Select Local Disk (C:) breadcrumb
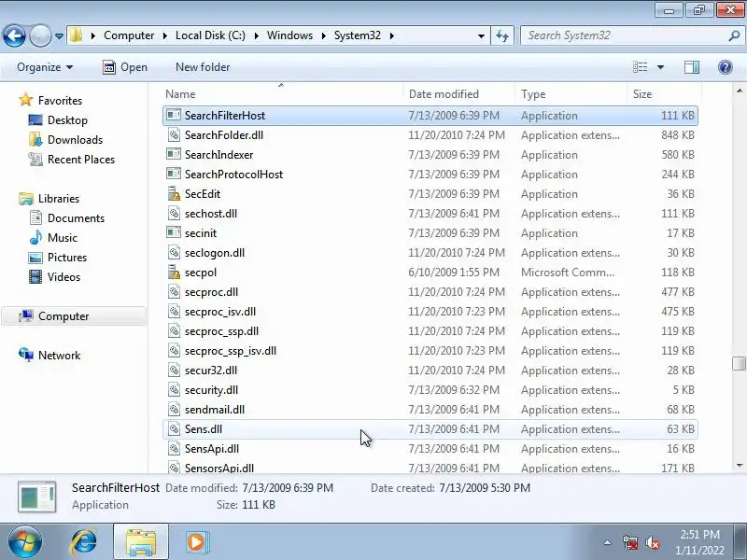 coord(210,35)
